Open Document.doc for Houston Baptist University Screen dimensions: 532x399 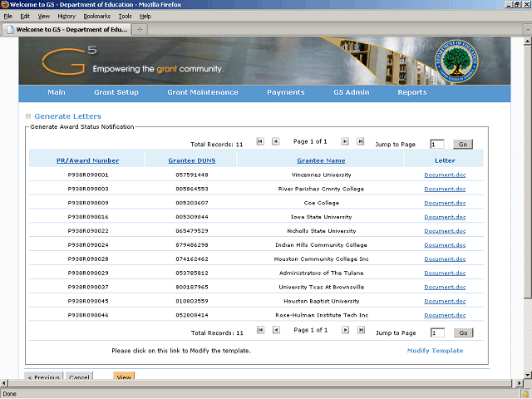[445, 301]
